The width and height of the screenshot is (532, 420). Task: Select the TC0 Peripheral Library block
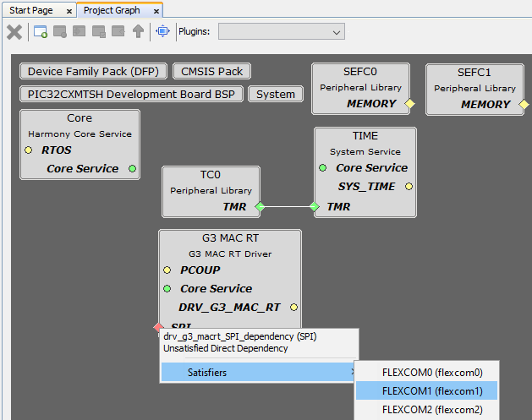coord(211,192)
